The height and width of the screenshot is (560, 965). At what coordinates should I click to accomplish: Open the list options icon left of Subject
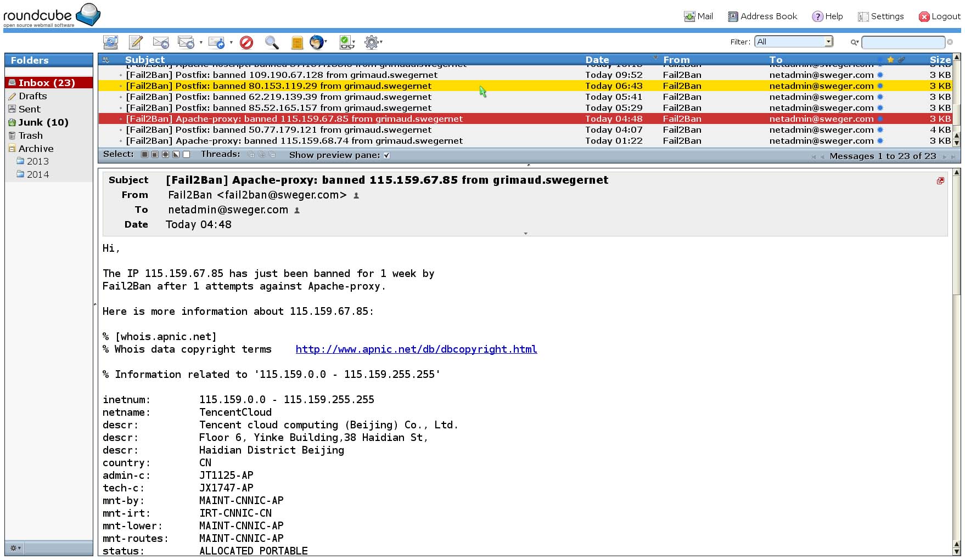click(106, 60)
